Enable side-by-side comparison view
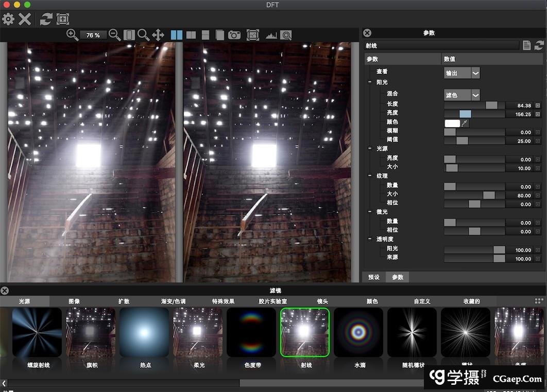 176,35
